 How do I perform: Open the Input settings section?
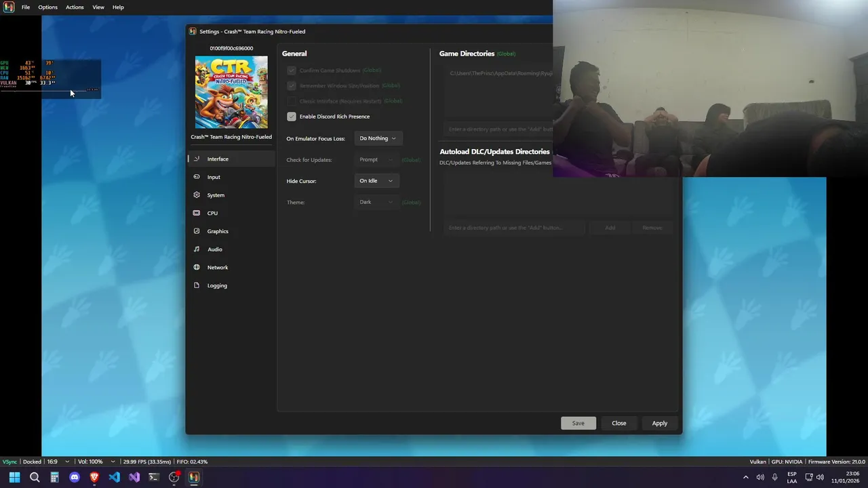click(x=231, y=177)
